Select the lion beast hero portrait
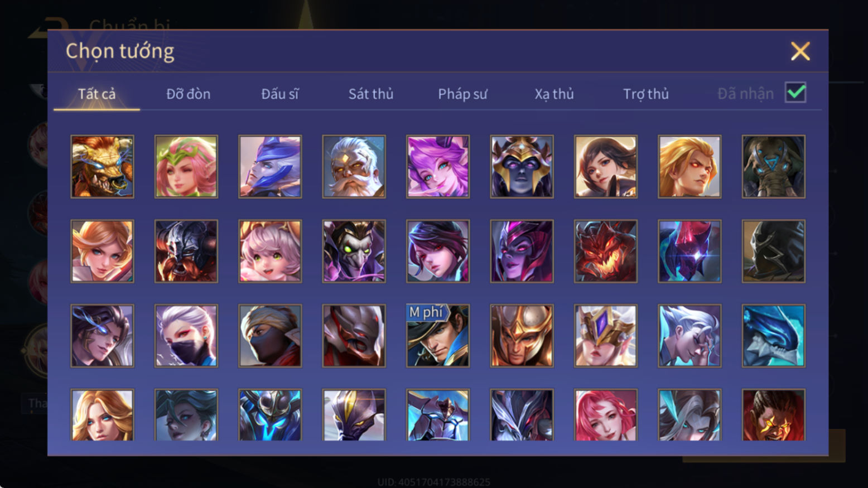Image resolution: width=868 pixels, height=488 pixels. click(x=102, y=167)
